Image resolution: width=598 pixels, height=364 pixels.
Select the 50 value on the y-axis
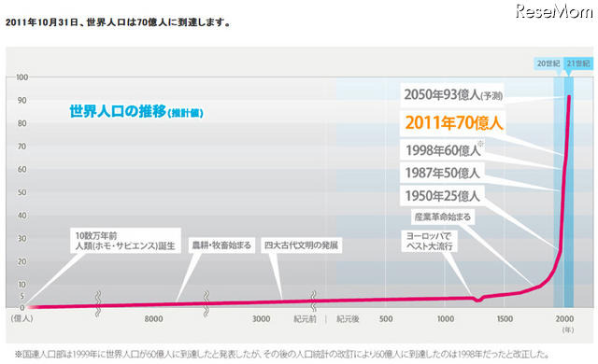pyautogui.click(x=22, y=192)
